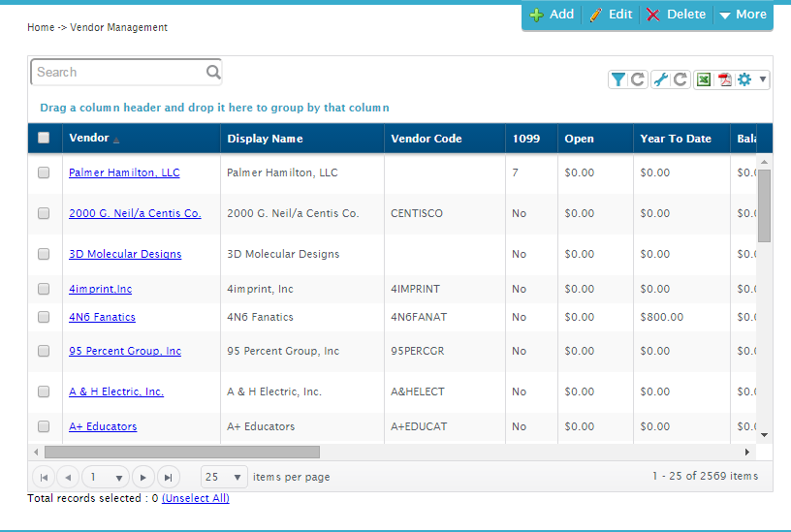Viewport: 791px width, 532px height.
Task: Open the More menu
Action: pos(744,15)
